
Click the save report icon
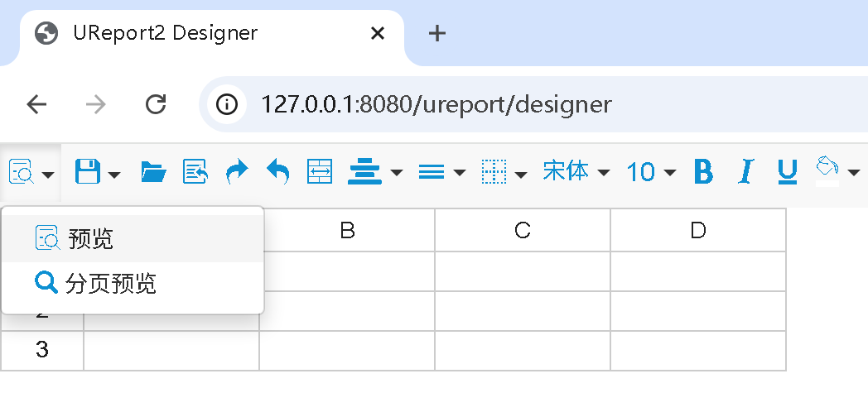(88, 172)
